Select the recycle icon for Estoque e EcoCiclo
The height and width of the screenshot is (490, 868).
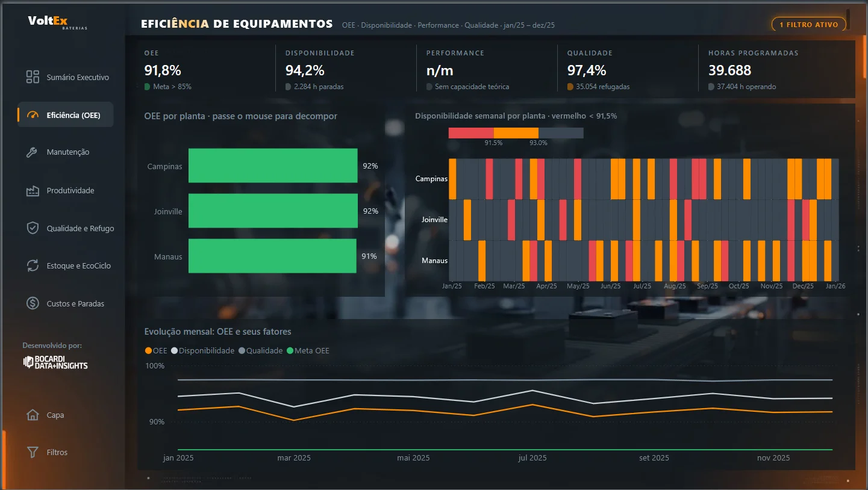33,265
